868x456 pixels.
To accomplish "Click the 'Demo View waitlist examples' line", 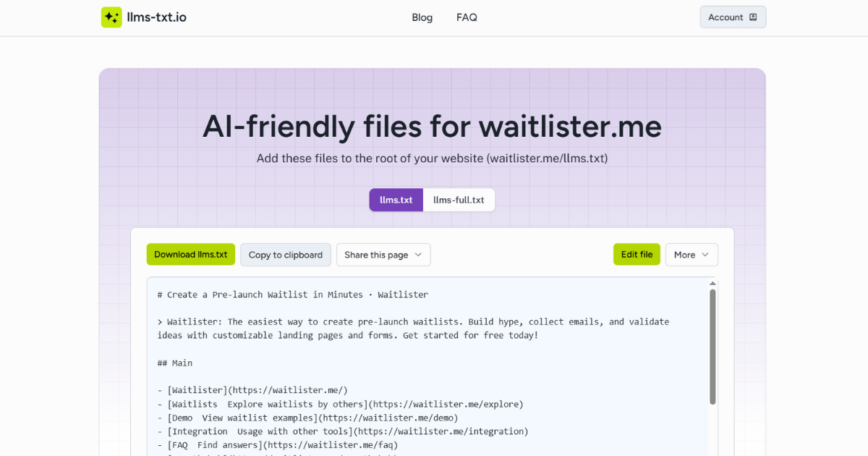I will click(307, 418).
